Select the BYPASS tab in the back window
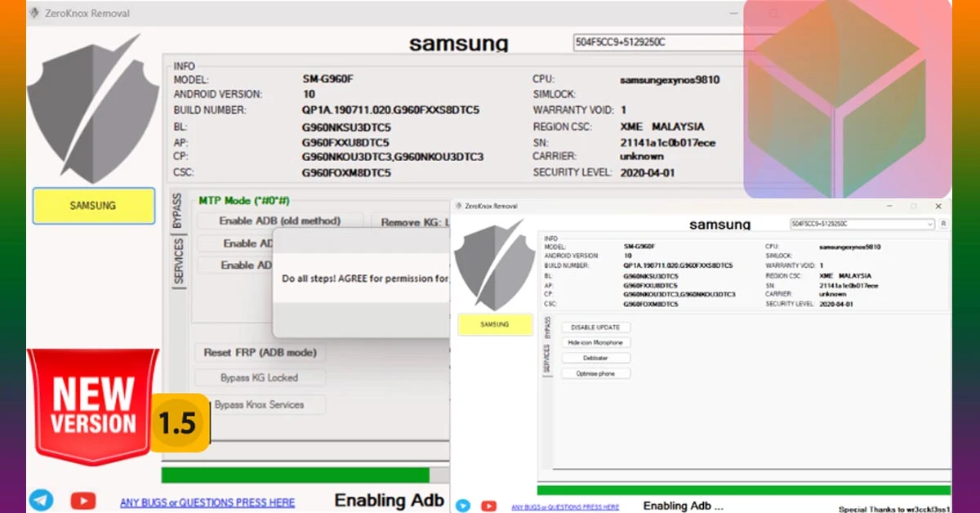The width and height of the screenshot is (980, 513). 177,212
